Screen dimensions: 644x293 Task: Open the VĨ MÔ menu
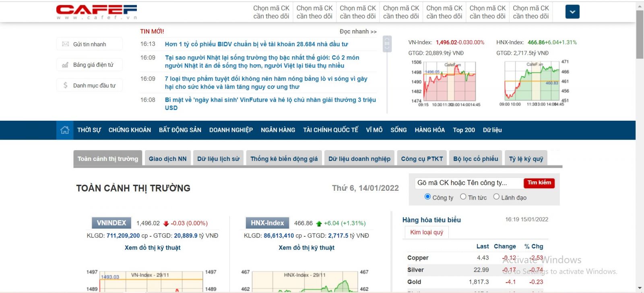(x=374, y=130)
